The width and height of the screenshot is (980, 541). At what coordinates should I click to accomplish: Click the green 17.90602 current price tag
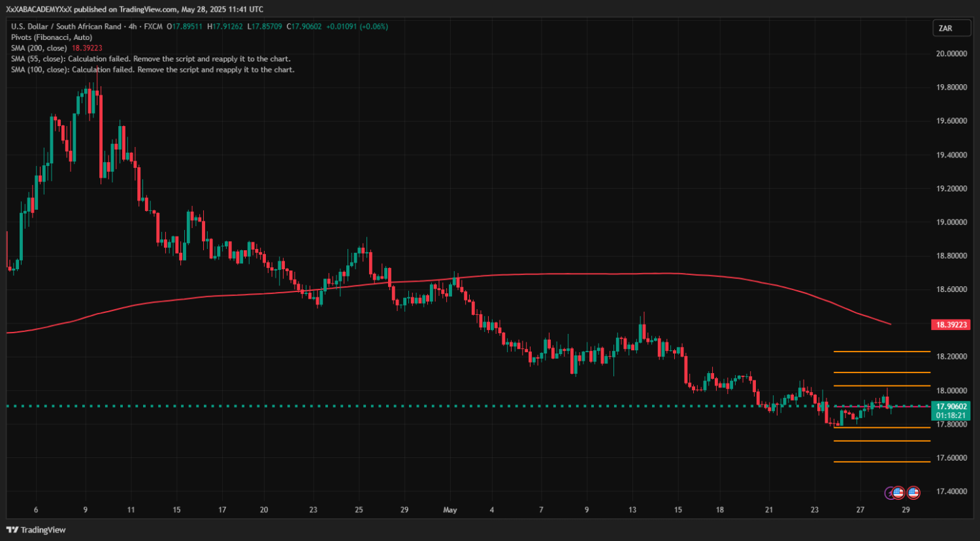(951, 406)
